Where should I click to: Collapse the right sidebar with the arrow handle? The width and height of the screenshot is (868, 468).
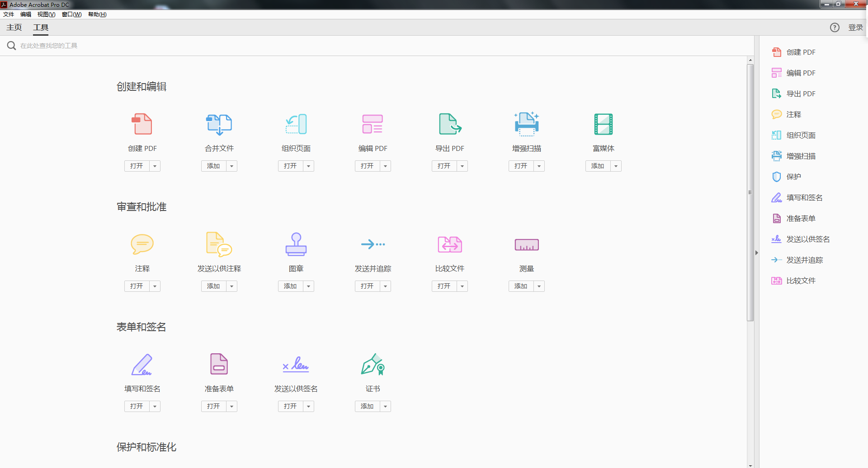(x=756, y=253)
